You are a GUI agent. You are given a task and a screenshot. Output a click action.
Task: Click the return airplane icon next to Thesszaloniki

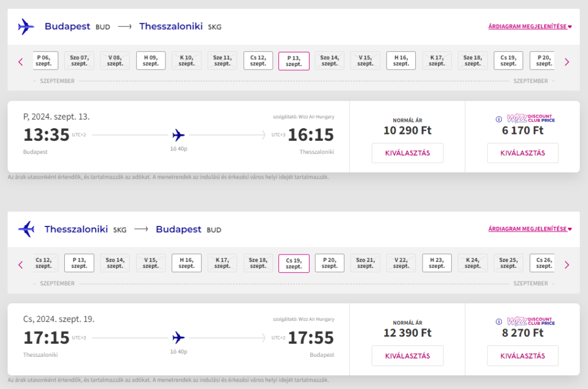point(26,229)
